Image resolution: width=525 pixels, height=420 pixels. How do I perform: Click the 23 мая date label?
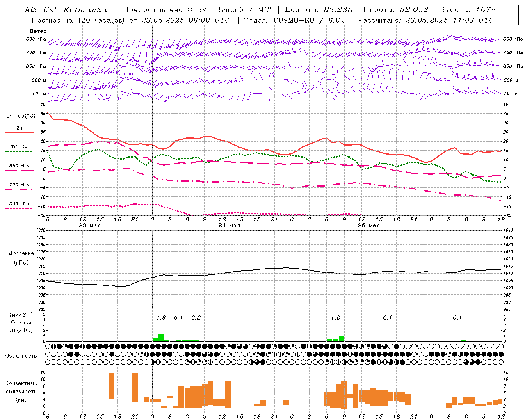(x=89, y=226)
